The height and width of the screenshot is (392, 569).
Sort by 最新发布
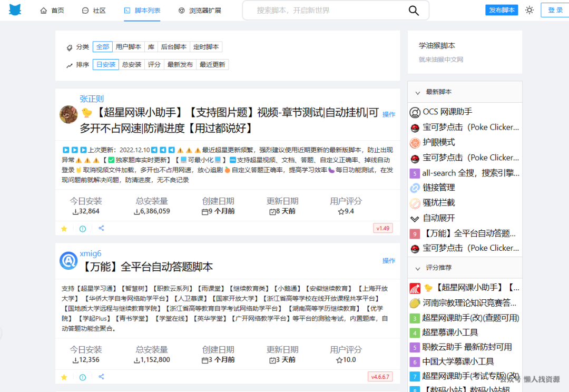tap(180, 65)
